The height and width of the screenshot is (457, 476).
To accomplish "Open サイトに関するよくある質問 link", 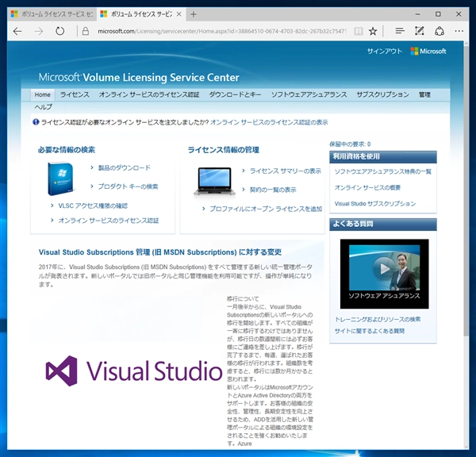I will tap(370, 331).
